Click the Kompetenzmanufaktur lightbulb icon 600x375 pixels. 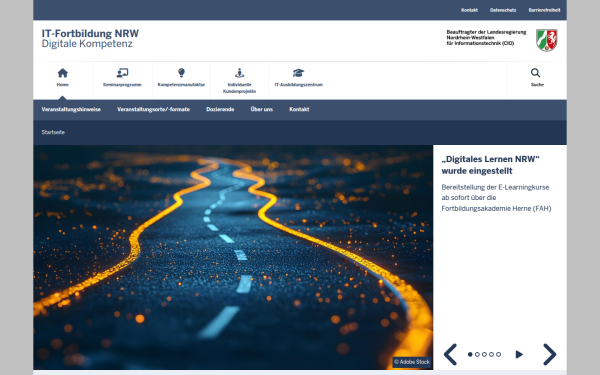[181, 73]
